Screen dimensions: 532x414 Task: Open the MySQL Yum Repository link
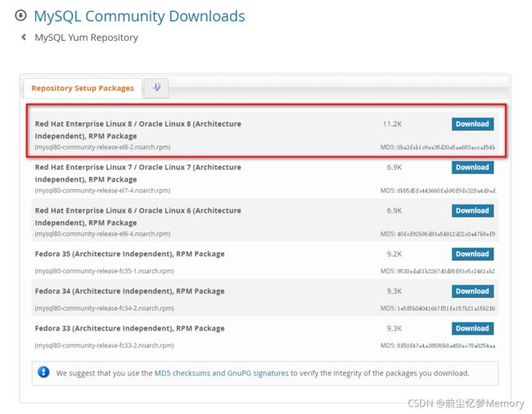86,38
